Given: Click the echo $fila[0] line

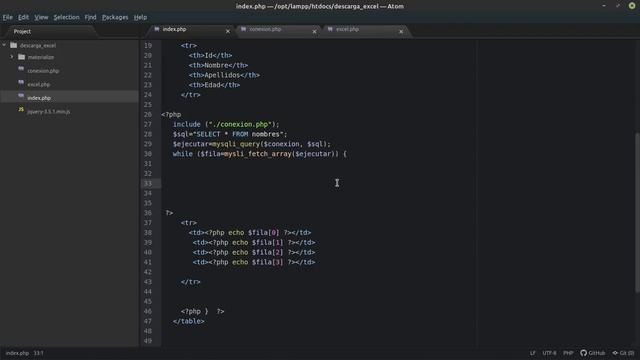Looking at the screenshot, I should point(250,233).
